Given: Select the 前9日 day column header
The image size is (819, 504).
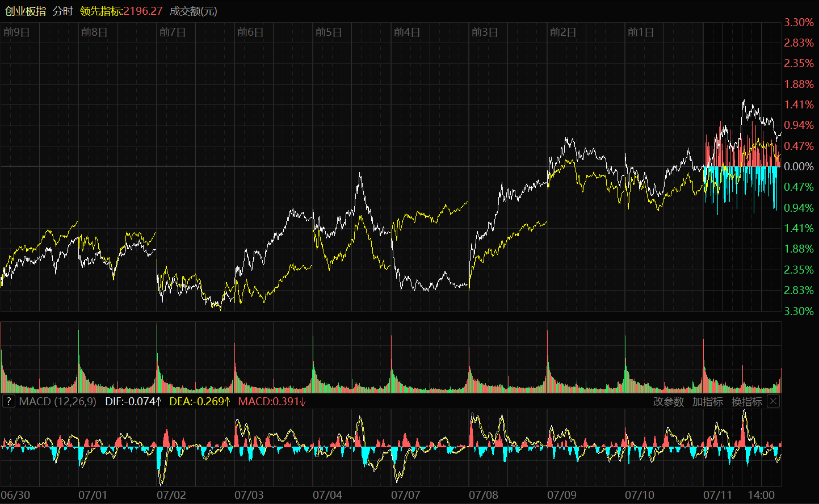Looking at the screenshot, I should (x=16, y=32).
